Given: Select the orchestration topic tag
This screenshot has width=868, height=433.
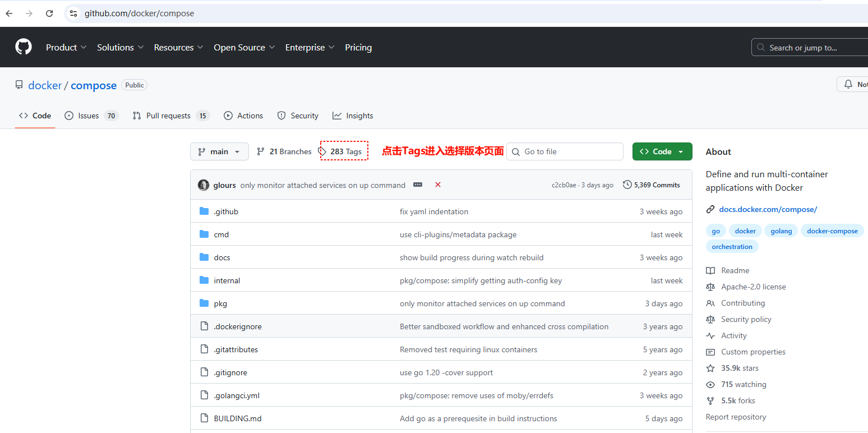Looking at the screenshot, I should (x=732, y=247).
